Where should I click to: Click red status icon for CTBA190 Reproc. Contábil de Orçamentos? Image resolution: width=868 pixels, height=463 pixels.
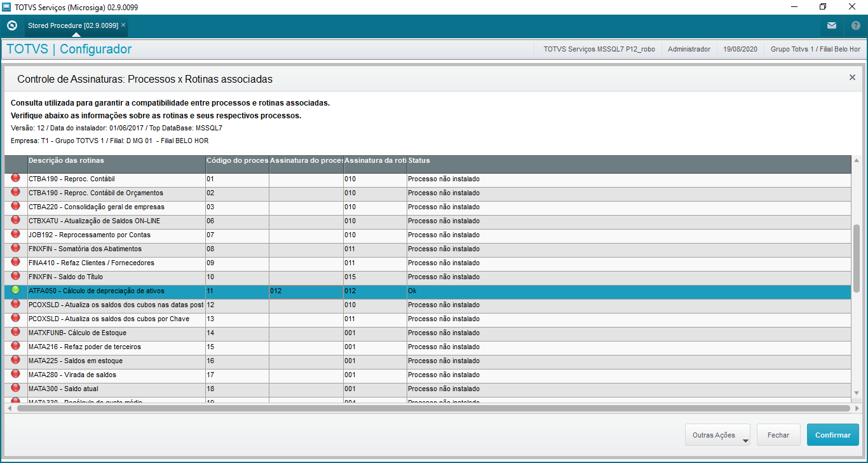tap(16, 192)
